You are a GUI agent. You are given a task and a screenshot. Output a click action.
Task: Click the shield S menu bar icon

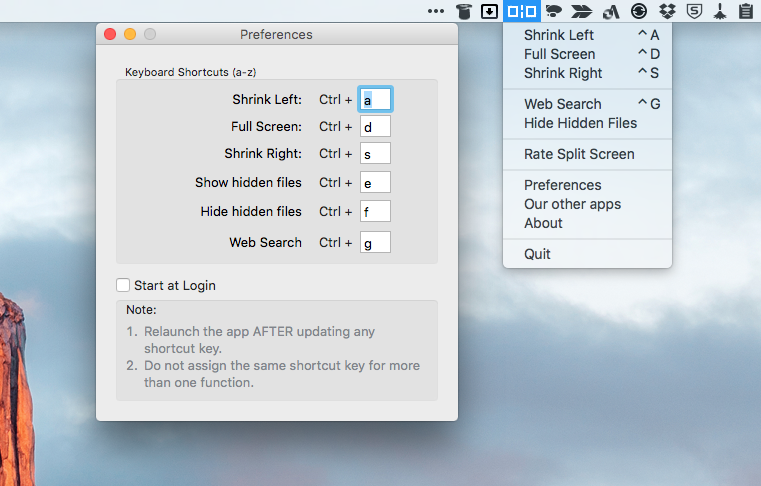(x=695, y=11)
